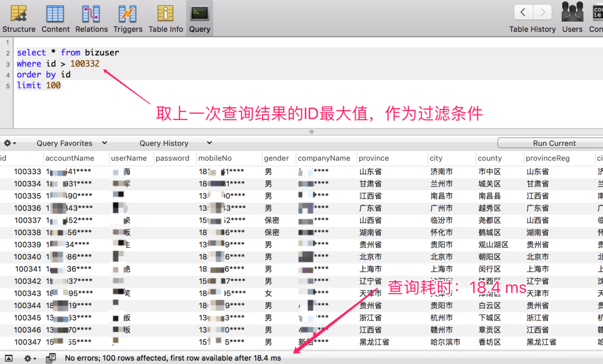The width and height of the screenshot is (603, 364).
Task: Open the copy-as-document icon near status message
Action: [51, 358]
